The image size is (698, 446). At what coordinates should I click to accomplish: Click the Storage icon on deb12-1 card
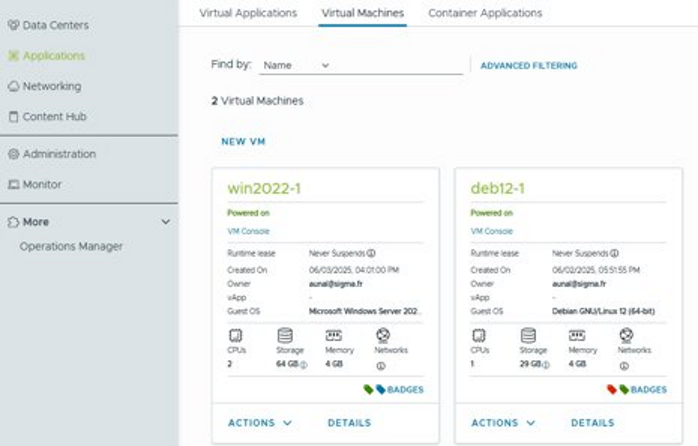point(528,335)
